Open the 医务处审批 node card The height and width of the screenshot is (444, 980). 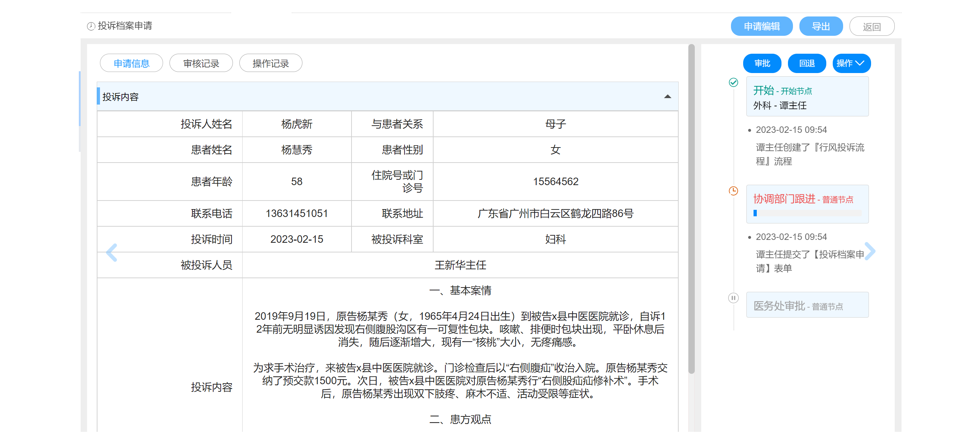click(x=807, y=305)
